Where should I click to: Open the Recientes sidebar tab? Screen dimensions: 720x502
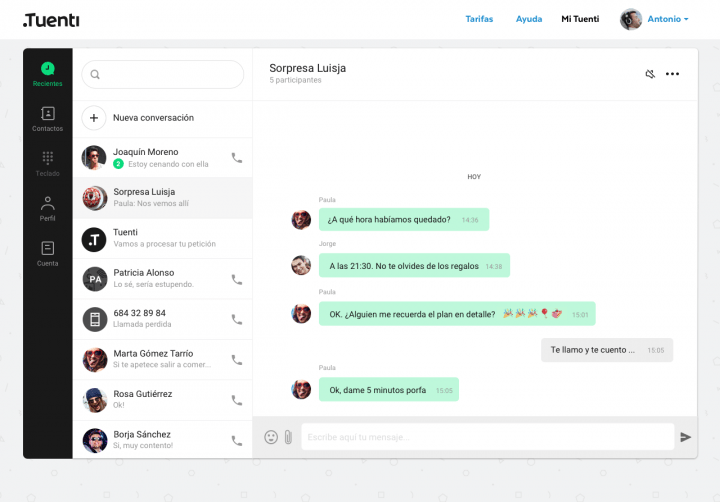point(47,73)
